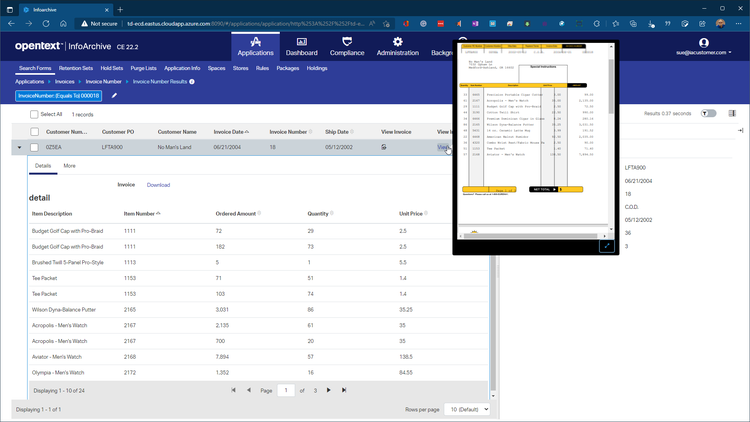Open the Stores menu
The height and width of the screenshot is (422, 750).
click(x=240, y=68)
